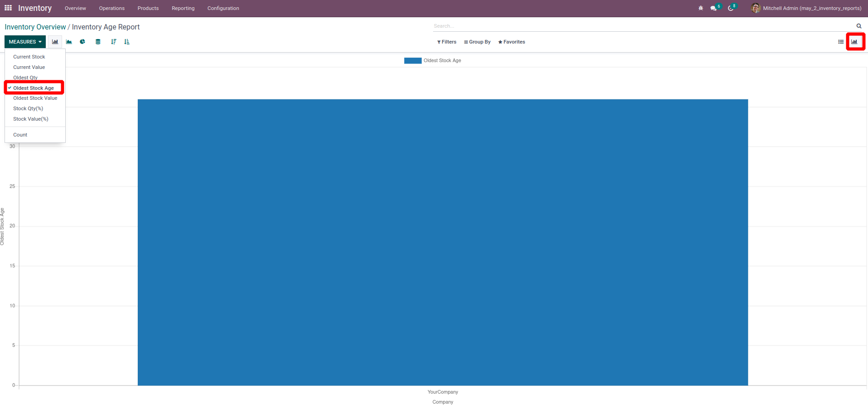
Task: Open Configuration menu
Action: coord(223,8)
